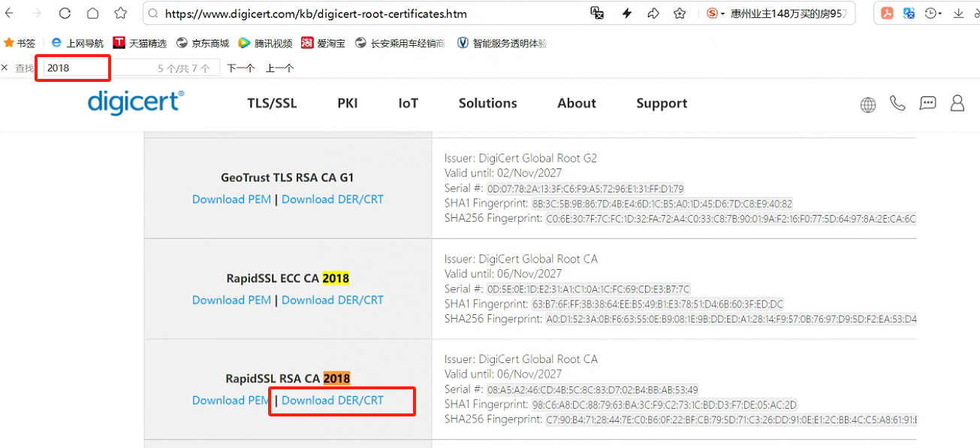Open the 爱淘宝 bookmark

click(x=324, y=44)
